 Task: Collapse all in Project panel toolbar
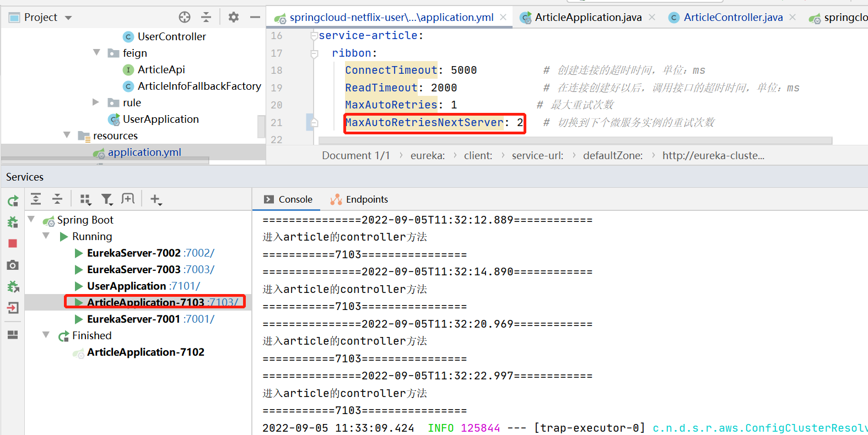click(x=206, y=17)
